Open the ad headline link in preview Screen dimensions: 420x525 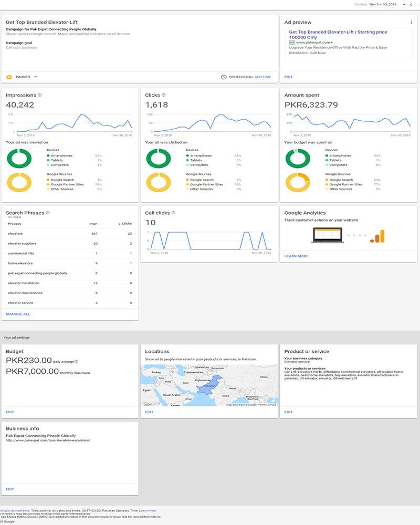click(338, 35)
